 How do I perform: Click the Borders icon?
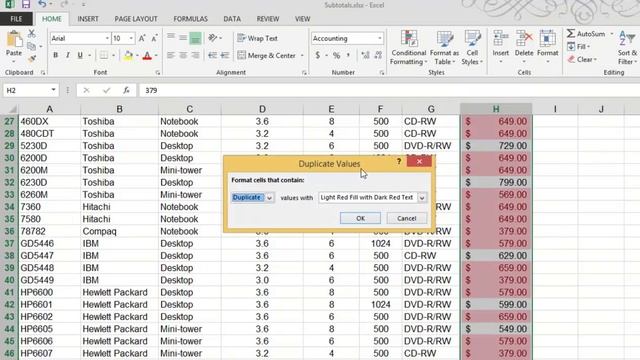(x=104, y=56)
